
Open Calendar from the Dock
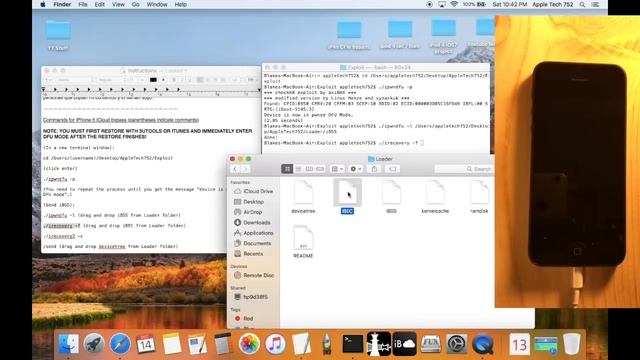coord(146,344)
